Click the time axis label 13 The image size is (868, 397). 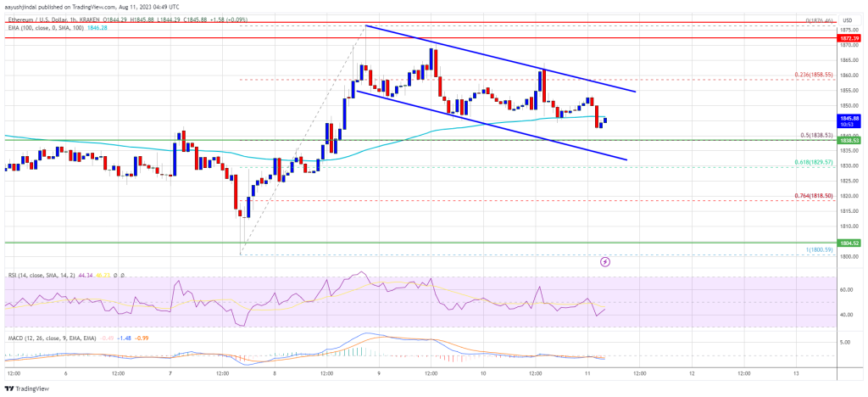(796, 373)
